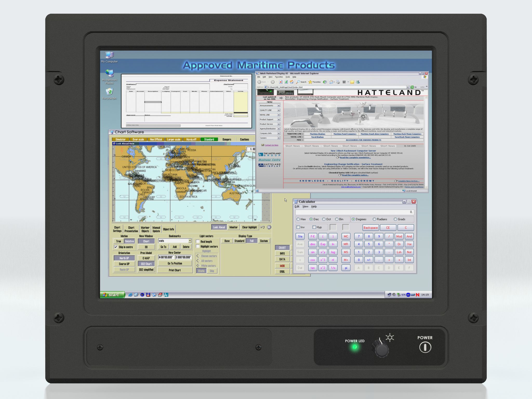532x399 pixels.
Task: Enable the Highlight sectors checkbox
Action: pyautogui.click(x=198, y=247)
